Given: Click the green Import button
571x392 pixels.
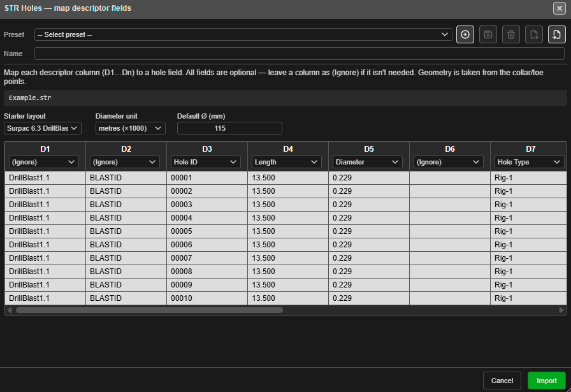Looking at the screenshot, I should tap(547, 381).
